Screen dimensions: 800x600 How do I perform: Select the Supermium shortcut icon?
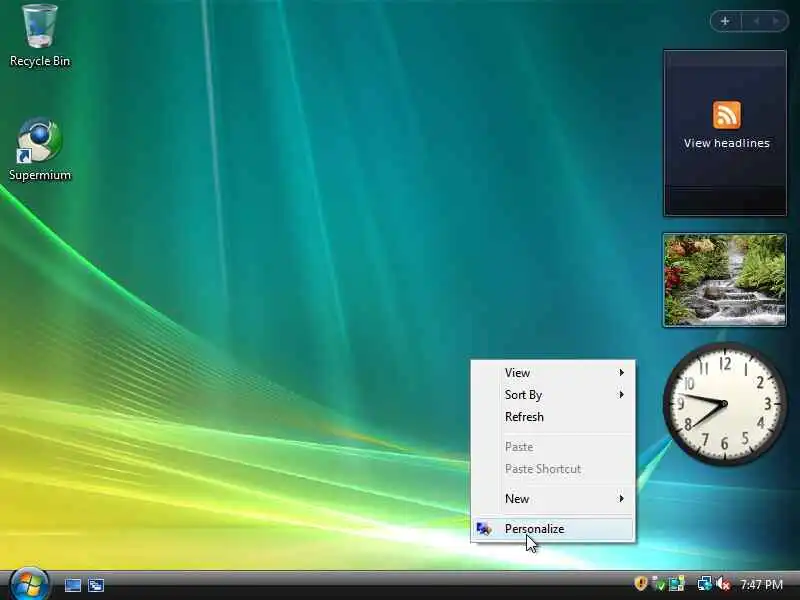tap(40, 150)
